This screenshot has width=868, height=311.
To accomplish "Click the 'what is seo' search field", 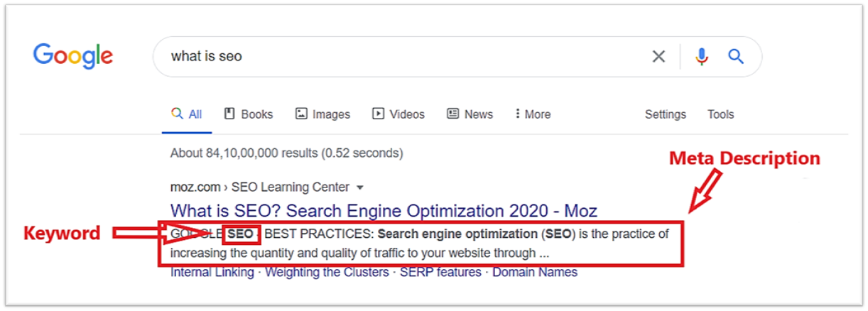I will pos(398,56).
